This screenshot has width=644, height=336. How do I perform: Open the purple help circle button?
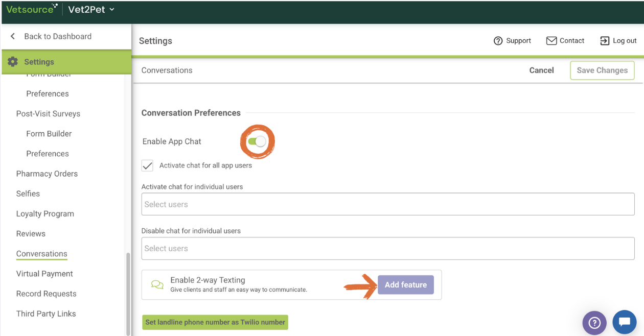[594, 323]
